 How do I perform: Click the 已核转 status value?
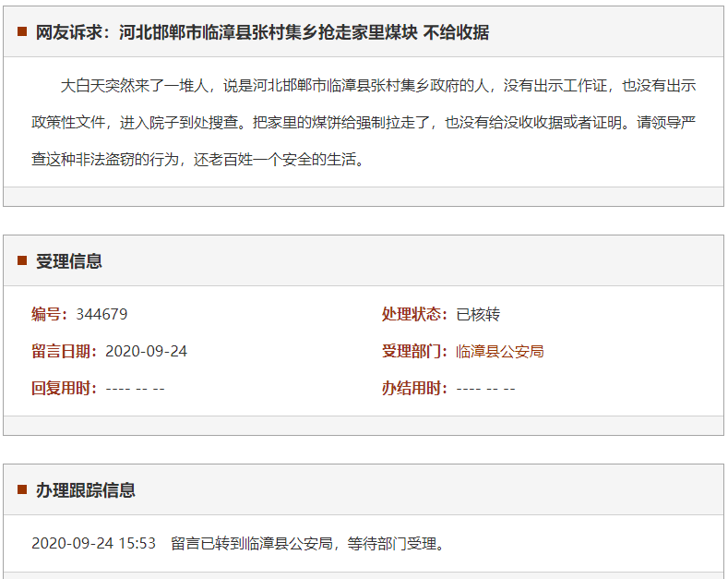(478, 314)
